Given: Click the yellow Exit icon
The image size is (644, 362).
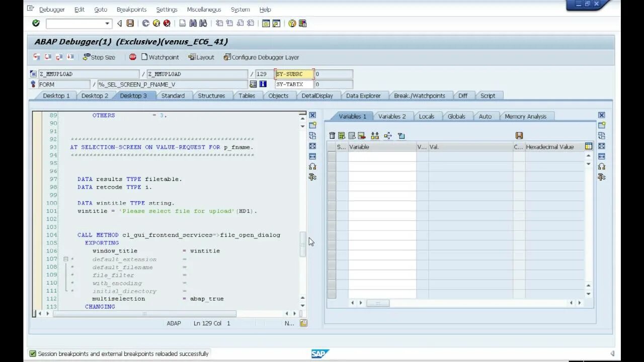Looking at the screenshot, I should coord(156,23).
